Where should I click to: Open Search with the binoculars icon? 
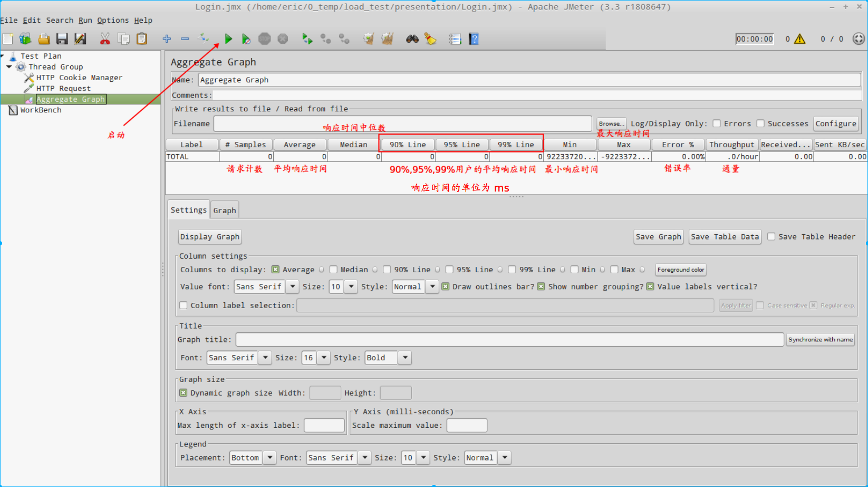[x=412, y=39]
